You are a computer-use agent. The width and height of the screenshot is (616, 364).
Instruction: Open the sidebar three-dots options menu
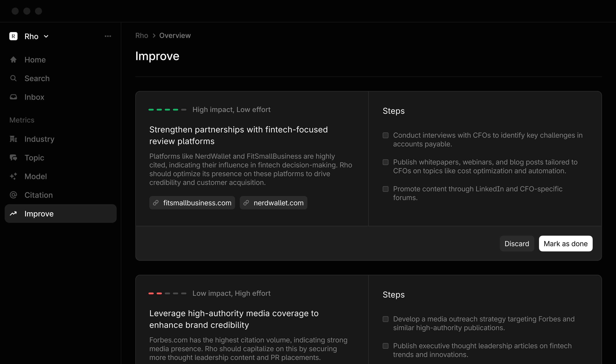(108, 36)
